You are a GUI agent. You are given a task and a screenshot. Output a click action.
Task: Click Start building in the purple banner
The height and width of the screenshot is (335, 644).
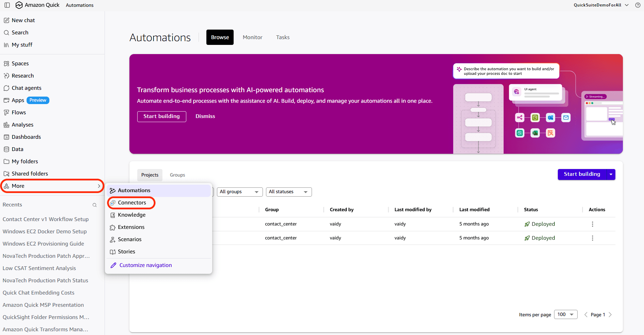162,116
